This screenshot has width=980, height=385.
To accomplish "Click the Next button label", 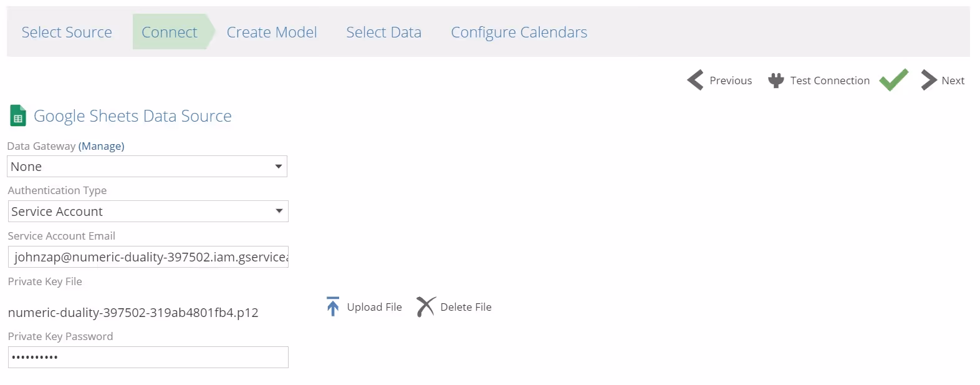I will [x=953, y=80].
